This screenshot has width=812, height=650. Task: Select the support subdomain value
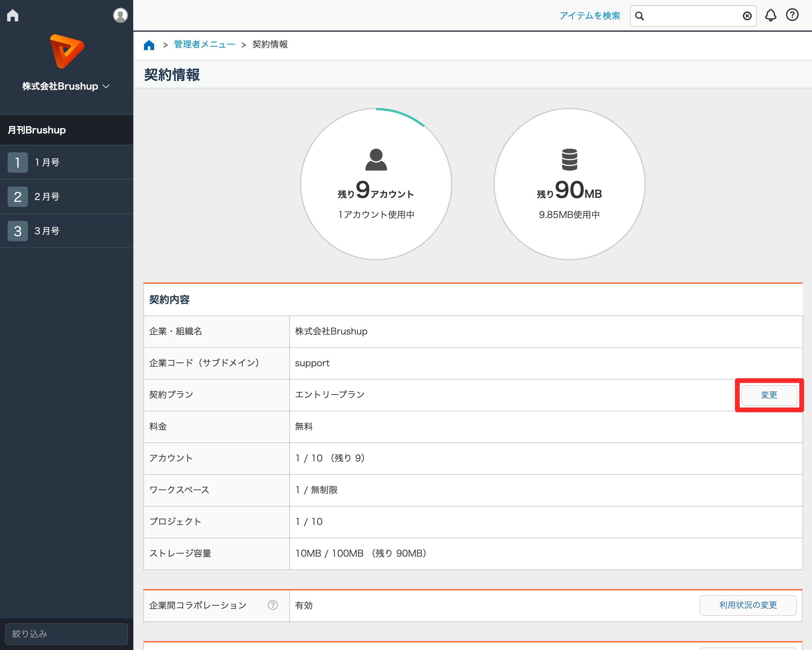(312, 363)
